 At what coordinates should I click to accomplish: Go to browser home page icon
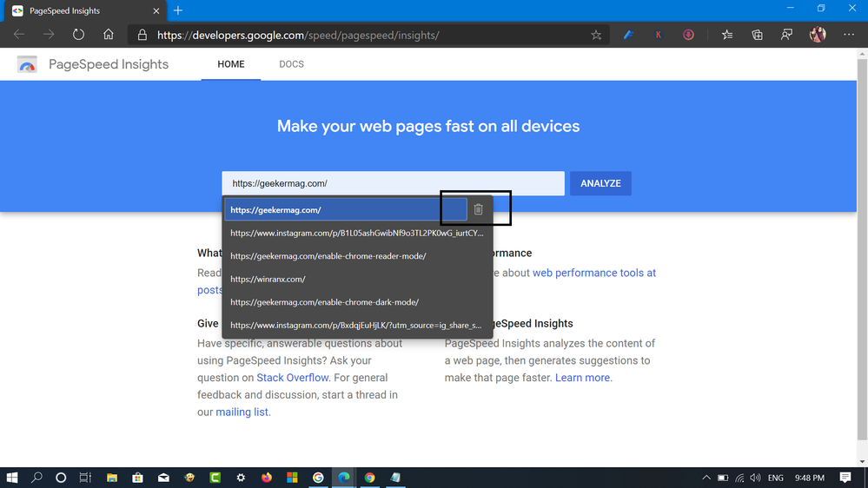tap(109, 35)
